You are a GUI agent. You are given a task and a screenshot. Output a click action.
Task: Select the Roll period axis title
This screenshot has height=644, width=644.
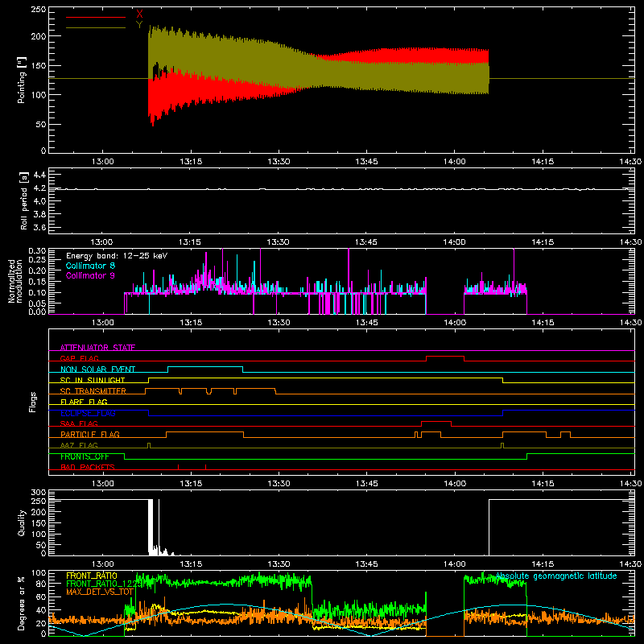coord(24,200)
